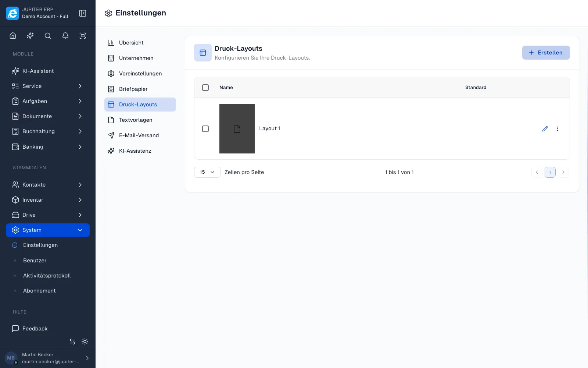Viewport: 588px width, 368px height.
Task: Open Abonnement under System
Action: tap(48, 291)
